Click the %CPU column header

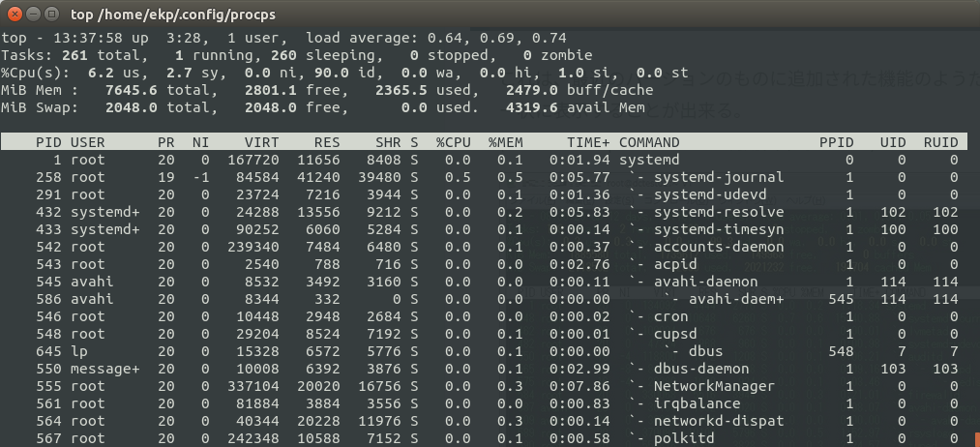pyautogui.click(x=453, y=142)
